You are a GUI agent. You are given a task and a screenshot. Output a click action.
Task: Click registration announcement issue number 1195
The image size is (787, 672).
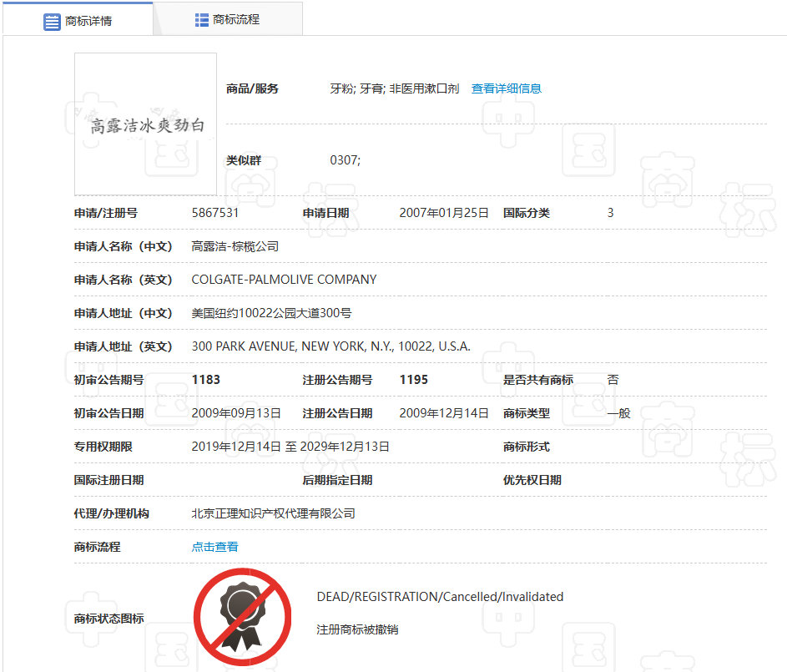pos(414,380)
